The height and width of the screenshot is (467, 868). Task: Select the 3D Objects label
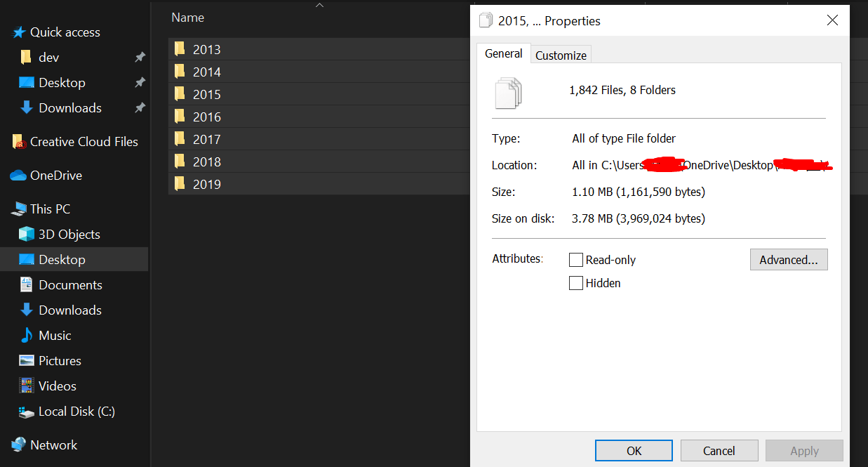(x=69, y=235)
